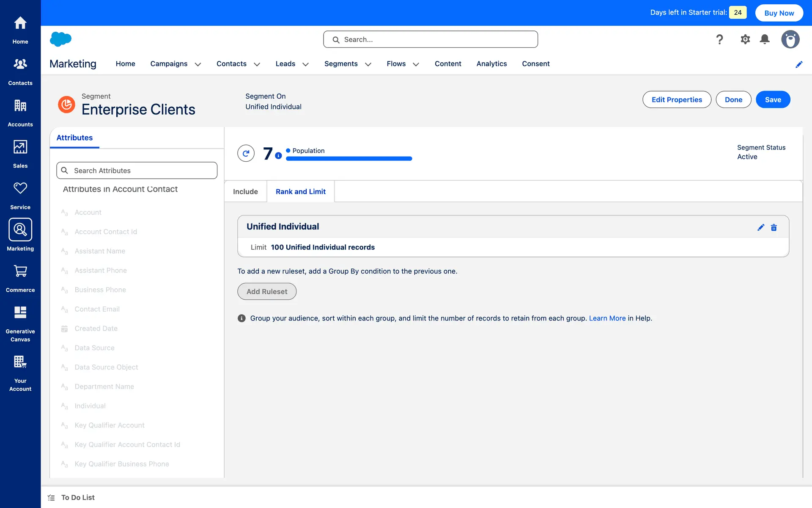The width and height of the screenshot is (812, 508).
Task: Open the setup gear menu
Action: pyautogui.click(x=745, y=39)
